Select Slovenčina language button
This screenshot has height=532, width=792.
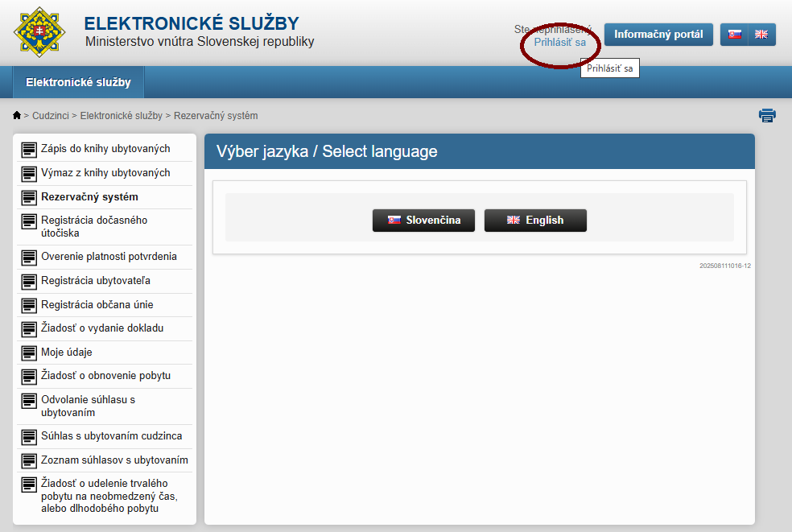tap(423, 221)
